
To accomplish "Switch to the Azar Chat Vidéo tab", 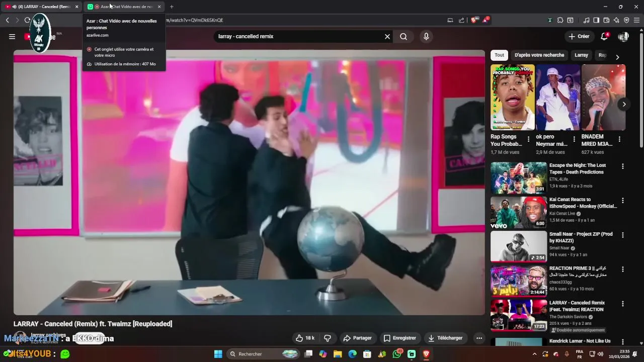I will point(123,7).
